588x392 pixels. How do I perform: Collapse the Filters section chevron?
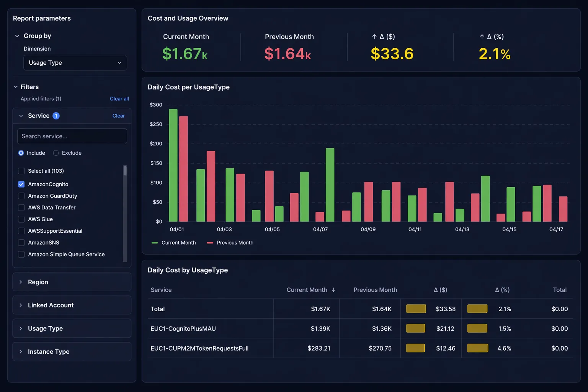(16, 87)
